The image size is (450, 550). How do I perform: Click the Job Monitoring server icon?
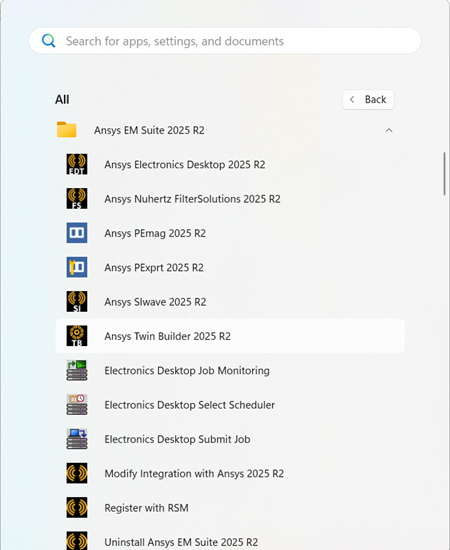click(x=77, y=370)
